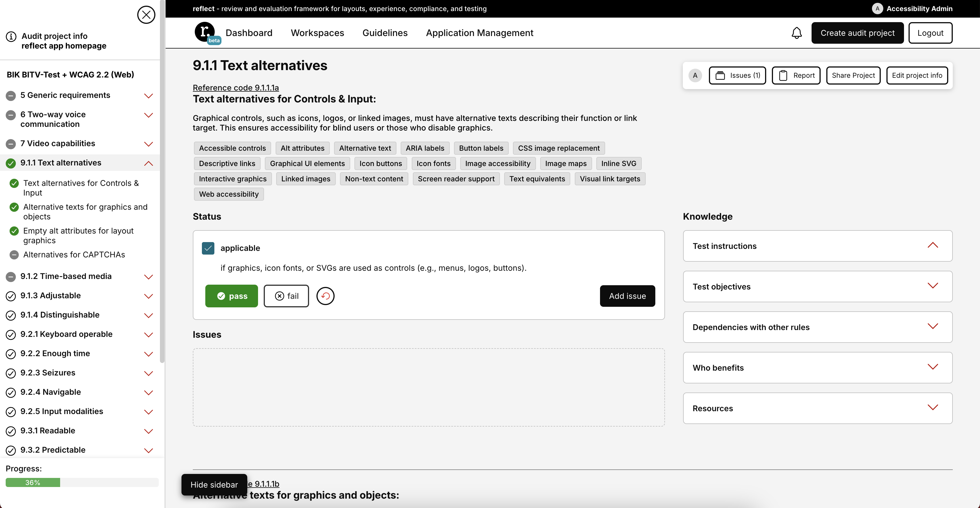Mark the test as fail
This screenshot has height=508, width=980.
pyautogui.click(x=286, y=296)
